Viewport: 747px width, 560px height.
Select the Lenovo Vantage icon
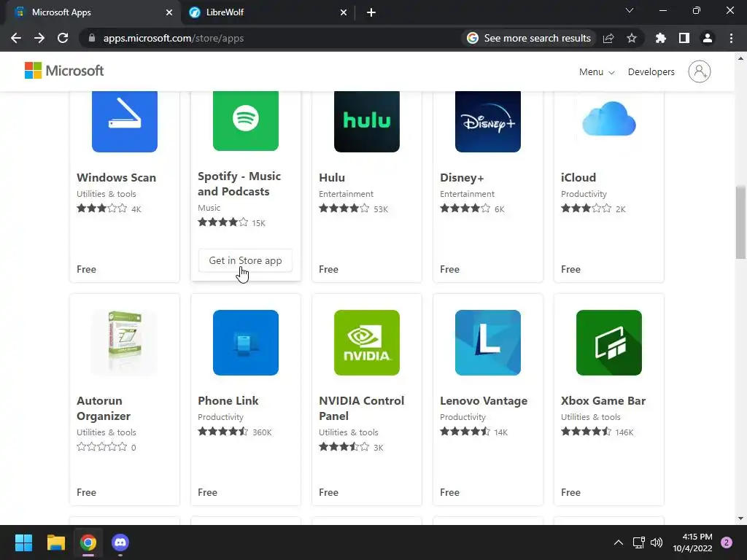click(x=488, y=343)
